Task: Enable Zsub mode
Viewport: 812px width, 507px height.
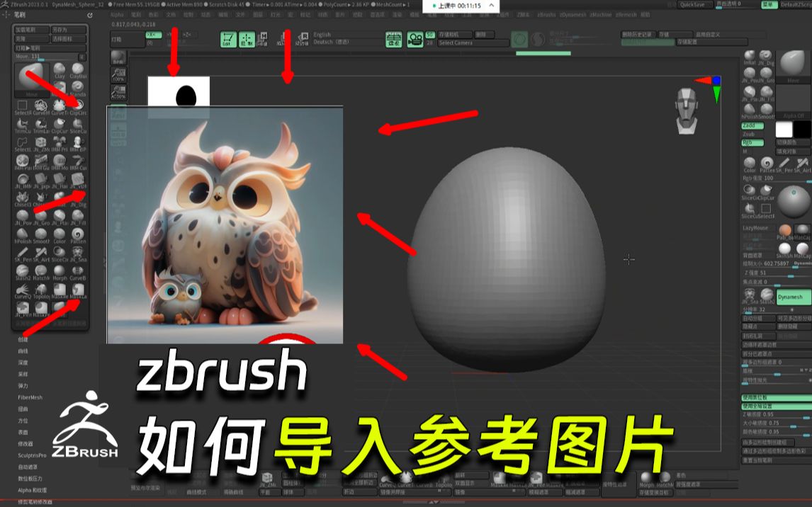Action: click(x=752, y=134)
